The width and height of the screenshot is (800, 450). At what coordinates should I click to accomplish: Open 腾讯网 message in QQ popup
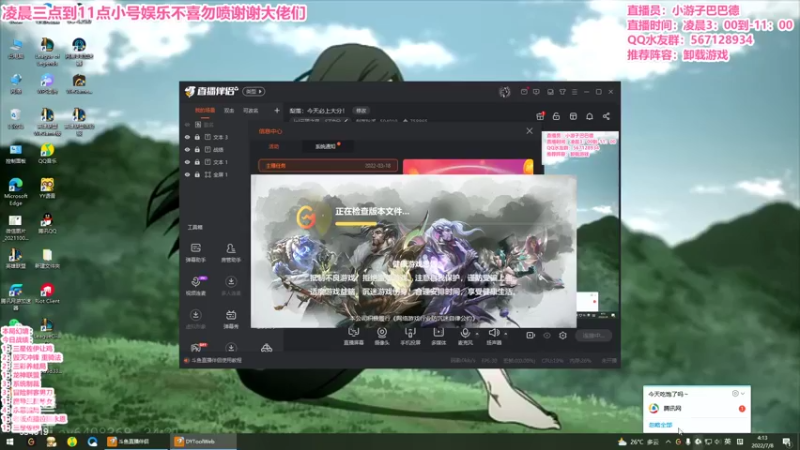click(x=697, y=409)
